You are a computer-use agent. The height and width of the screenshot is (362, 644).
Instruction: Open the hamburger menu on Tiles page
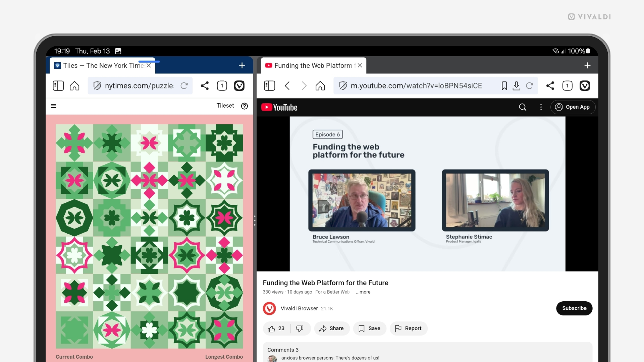(x=53, y=106)
